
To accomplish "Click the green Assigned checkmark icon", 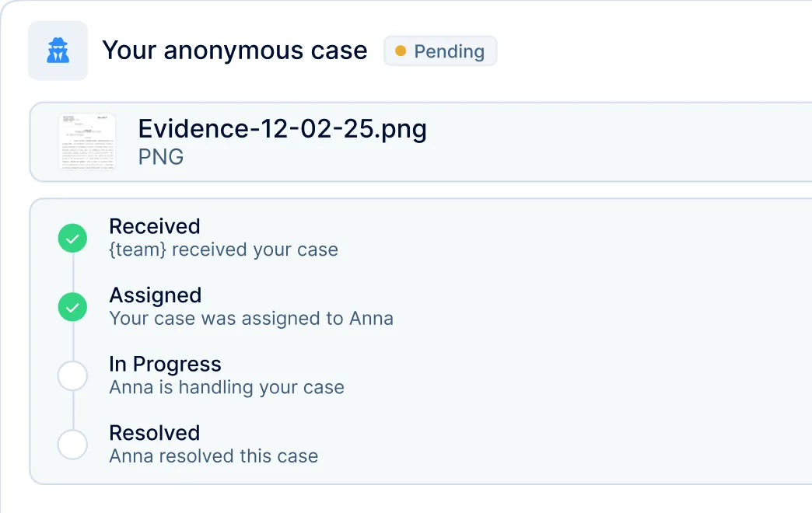I will [x=72, y=308].
